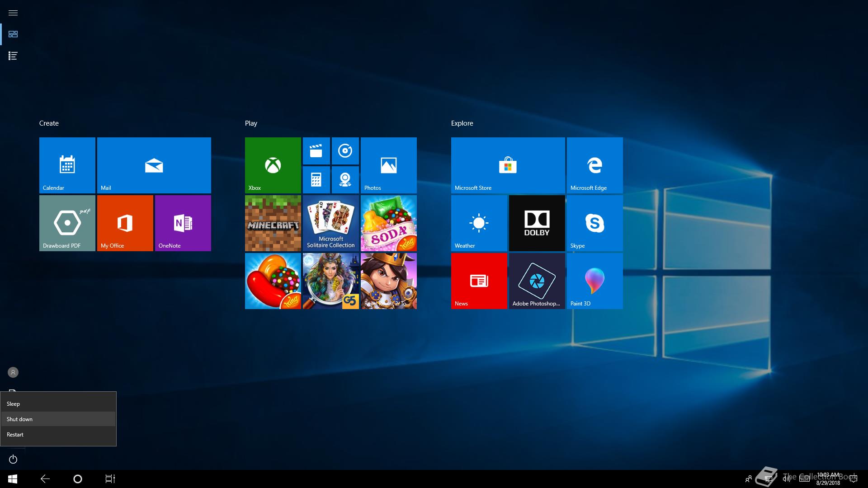
Task: Launch the Candy Crush Saga tile
Action: point(273,281)
